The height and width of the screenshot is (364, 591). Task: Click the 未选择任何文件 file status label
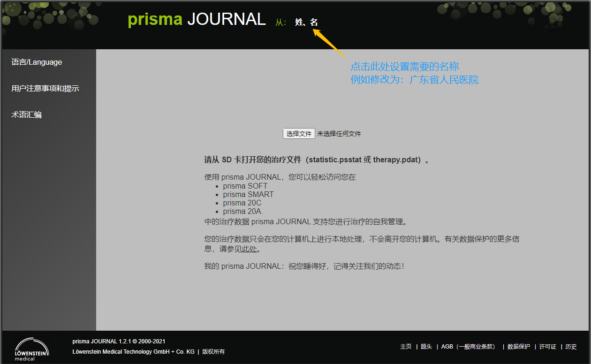point(339,134)
